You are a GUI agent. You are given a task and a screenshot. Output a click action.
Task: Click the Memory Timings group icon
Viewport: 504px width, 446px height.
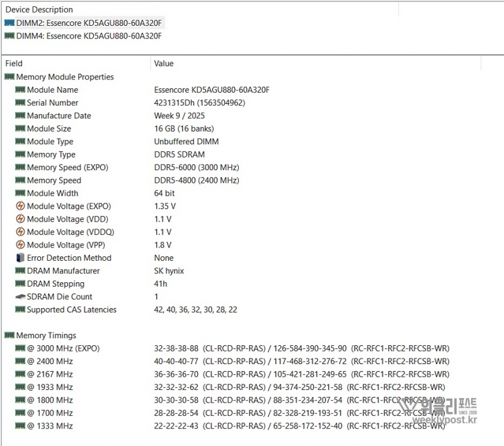click(x=9, y=335)
